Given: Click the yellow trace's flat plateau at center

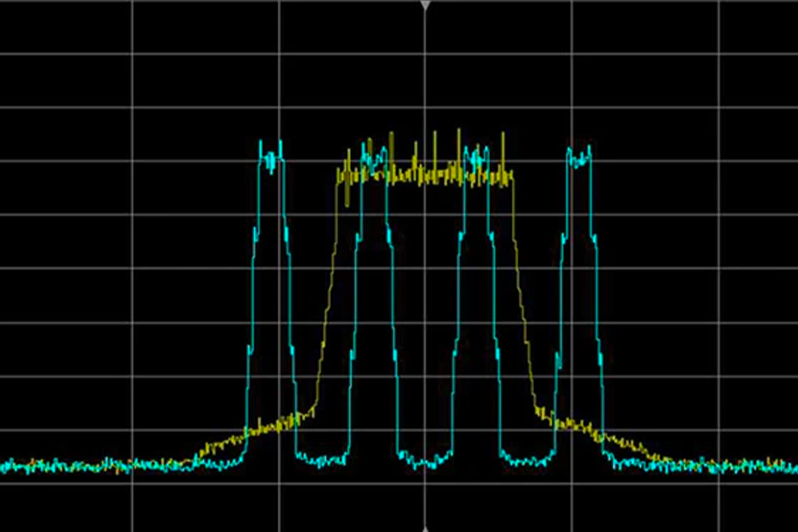Looking at the screenshot, I should click(425, 179).
